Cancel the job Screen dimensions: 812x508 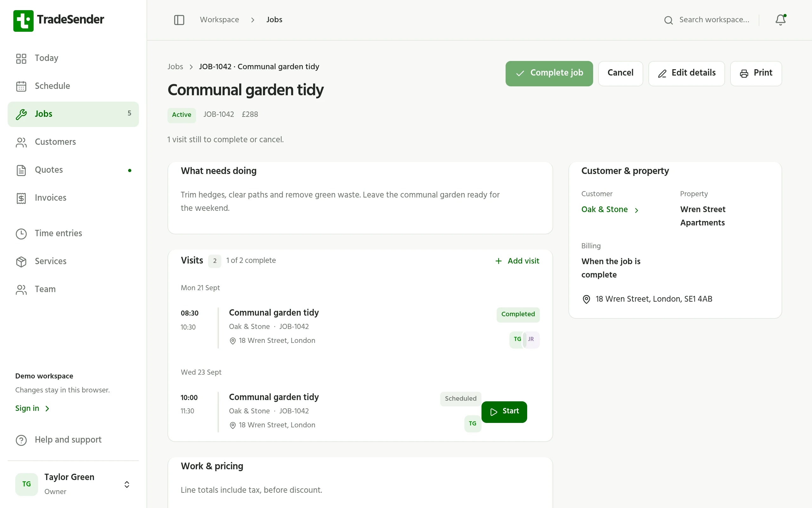620,73
